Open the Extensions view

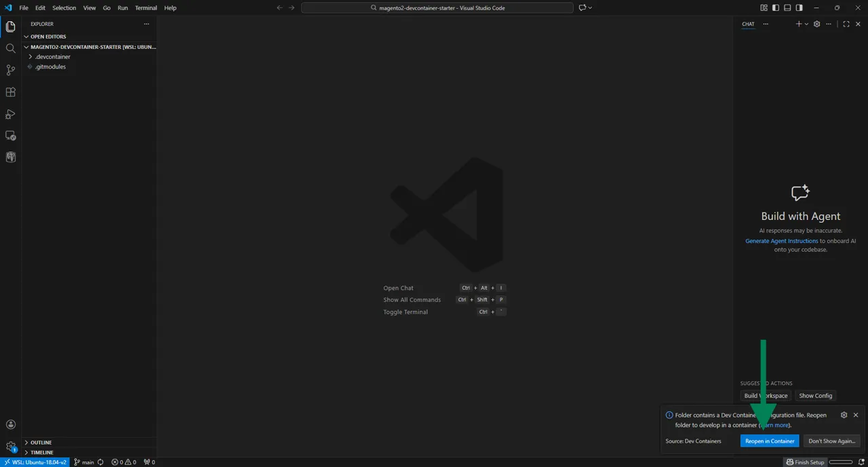[x=10, y=92]
